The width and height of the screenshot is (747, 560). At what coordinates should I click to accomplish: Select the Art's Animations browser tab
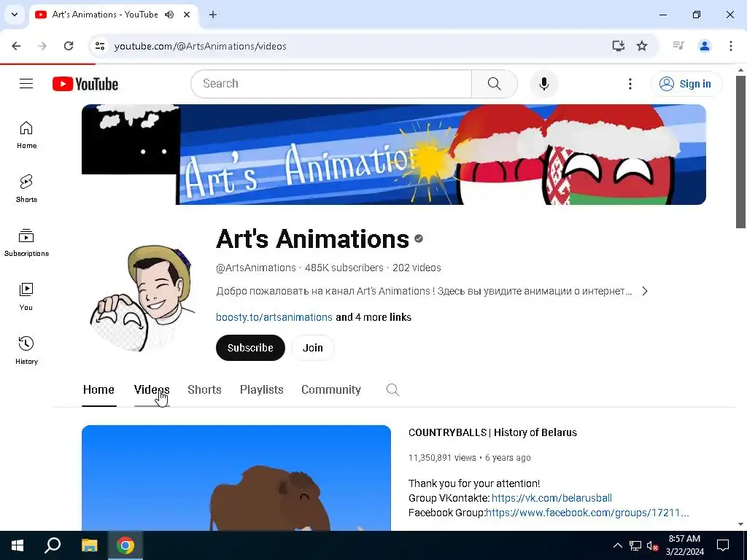point(113,15)
